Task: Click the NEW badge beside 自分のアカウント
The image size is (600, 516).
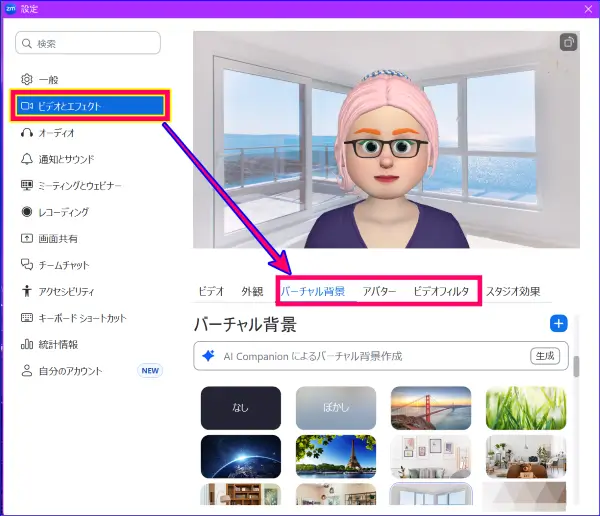Action: 150,371
